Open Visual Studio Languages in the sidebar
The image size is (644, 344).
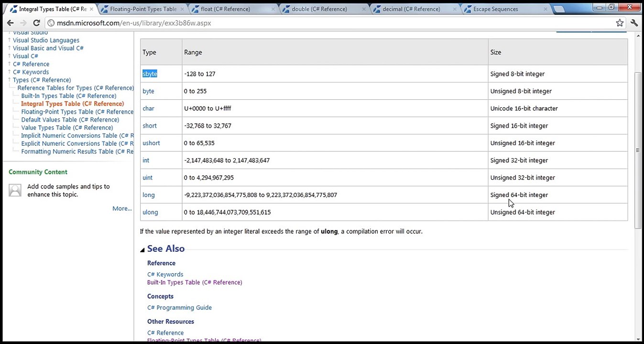point(46,40)
